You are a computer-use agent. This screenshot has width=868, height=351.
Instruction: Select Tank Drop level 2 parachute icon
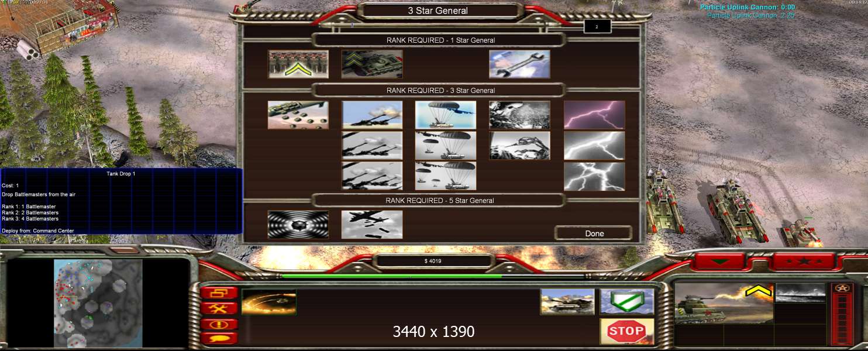tap(446, 146)
